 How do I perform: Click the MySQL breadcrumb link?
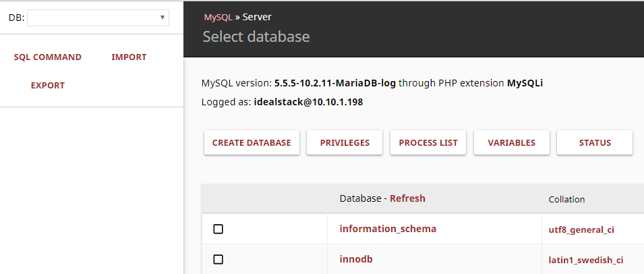click(218, 17)
